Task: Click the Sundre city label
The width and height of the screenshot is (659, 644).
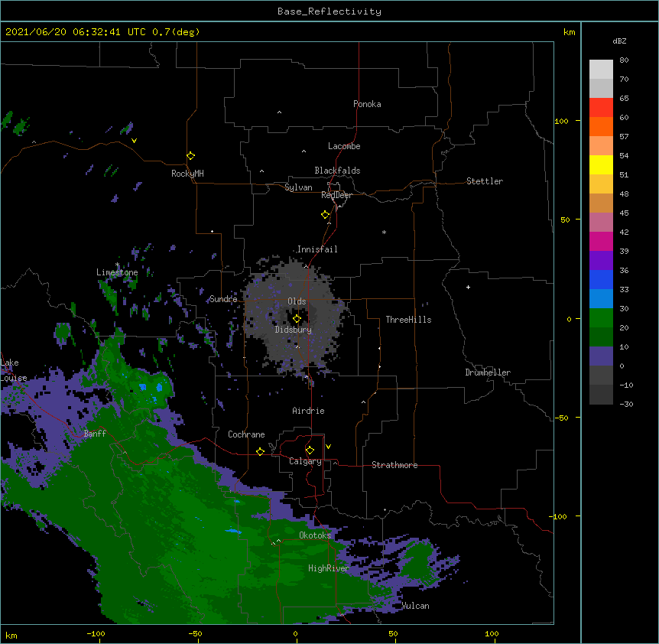Action: tap(223, 299)
